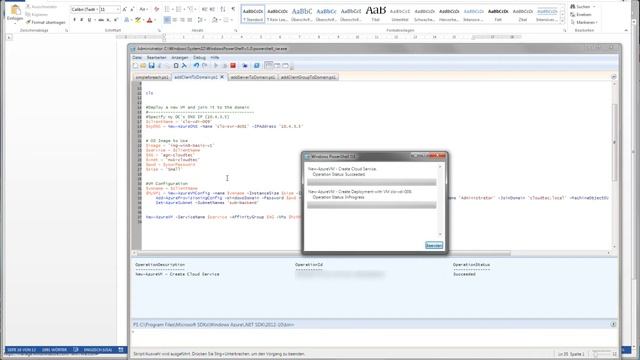Toggle Underline formatting in Word ribbon
The width and height of the screenshot is (640, 360).
pos(89,20)
